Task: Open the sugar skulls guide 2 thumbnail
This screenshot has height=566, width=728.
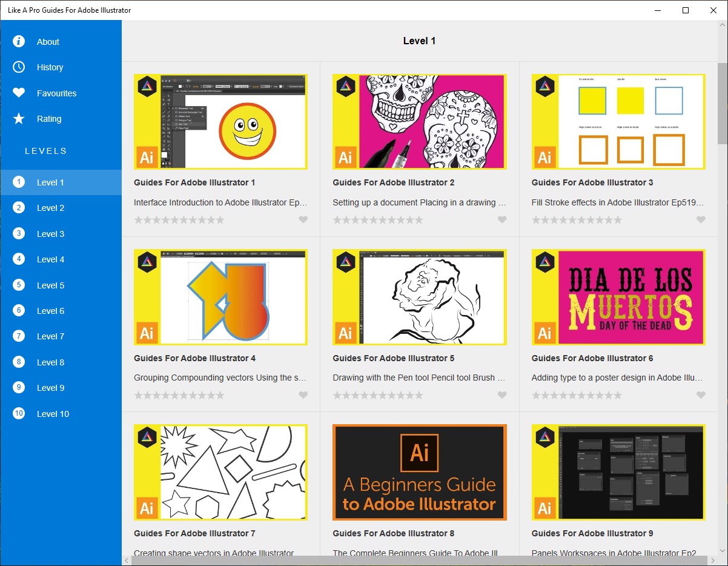Action: [x=419, y=121]
